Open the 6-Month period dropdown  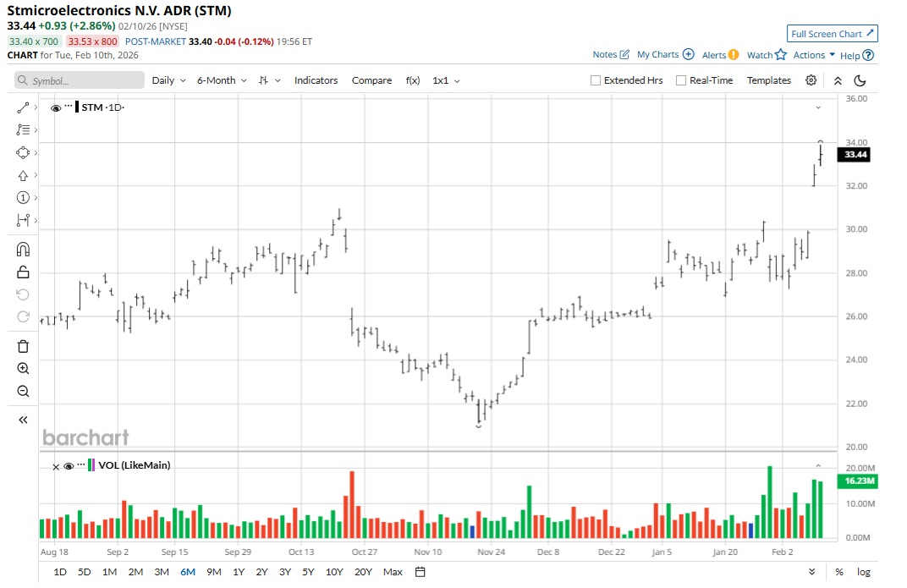pos(222,80)
